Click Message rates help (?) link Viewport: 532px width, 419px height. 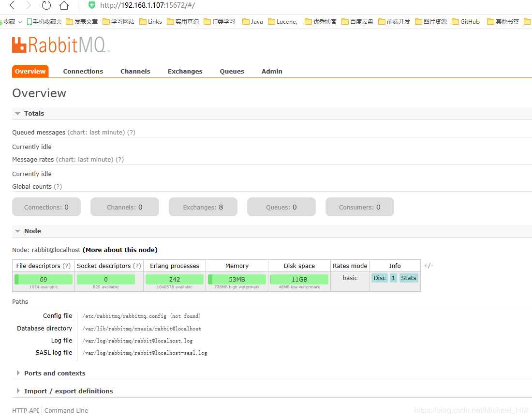pos(120,160)
